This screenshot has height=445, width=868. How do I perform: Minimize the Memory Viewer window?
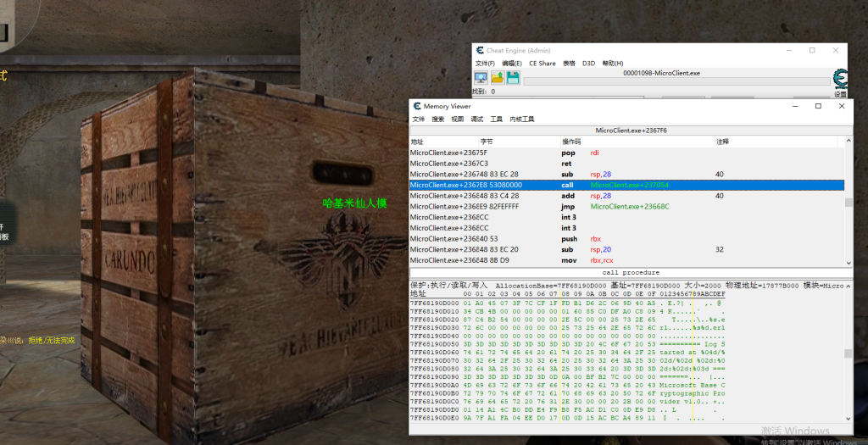pyautogui.click(x=795, y=106)
